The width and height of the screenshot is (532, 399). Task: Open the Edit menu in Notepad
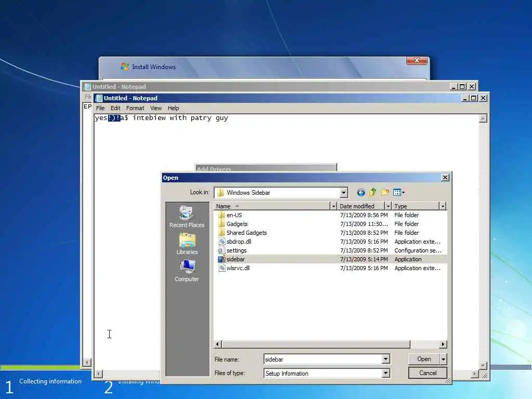tap(115, 108)
